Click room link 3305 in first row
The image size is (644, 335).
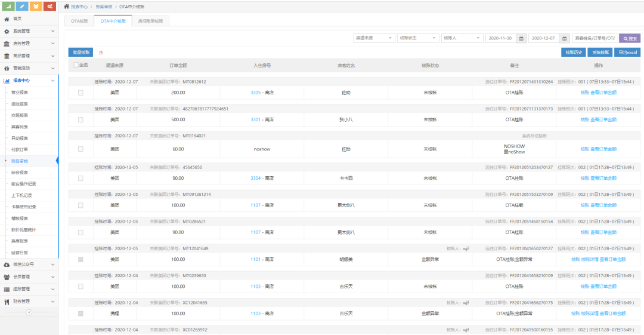coord(255,93)
